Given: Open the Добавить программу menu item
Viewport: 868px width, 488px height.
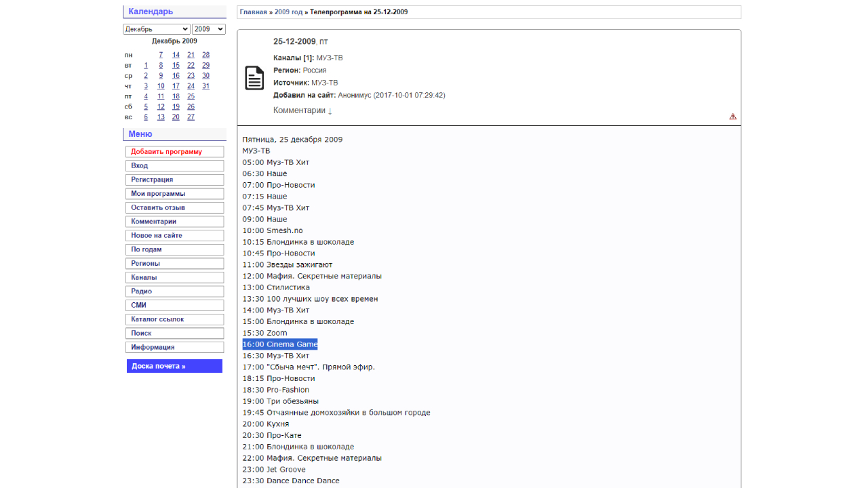Looking at the screenshot, I should 174,152.
